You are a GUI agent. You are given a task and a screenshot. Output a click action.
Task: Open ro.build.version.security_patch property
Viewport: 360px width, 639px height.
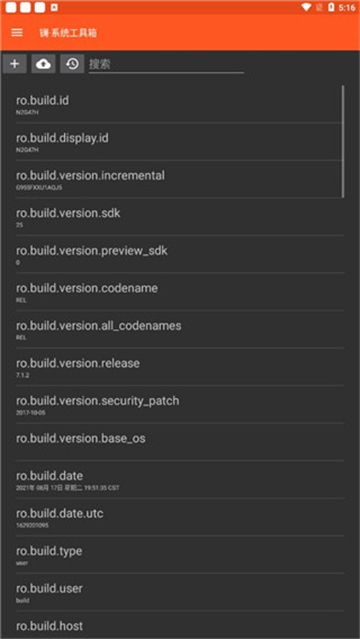click(179, 404)
